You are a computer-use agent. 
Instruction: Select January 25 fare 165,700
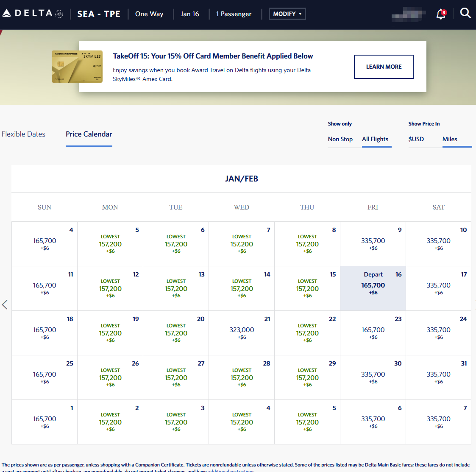[x=45, y=377]
